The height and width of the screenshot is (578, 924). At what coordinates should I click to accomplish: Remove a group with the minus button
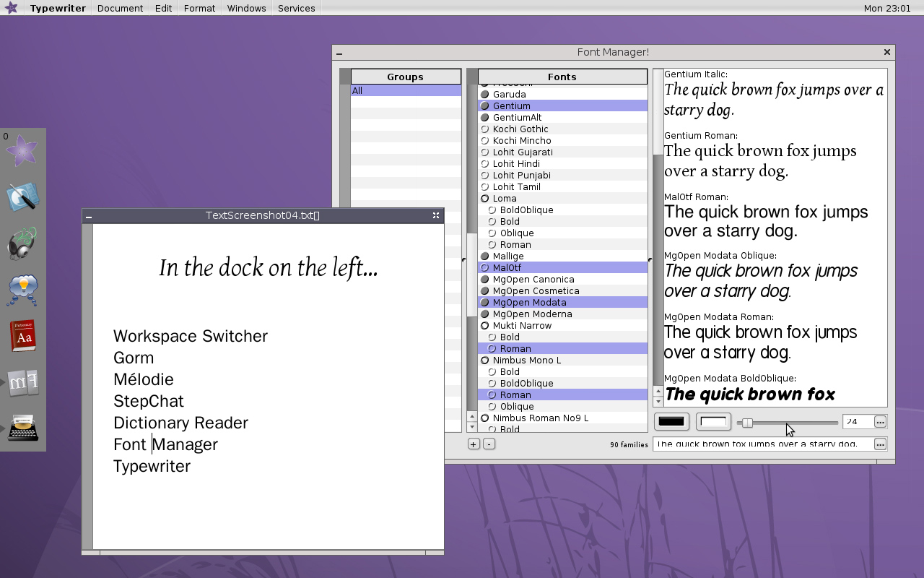point(489,444)
